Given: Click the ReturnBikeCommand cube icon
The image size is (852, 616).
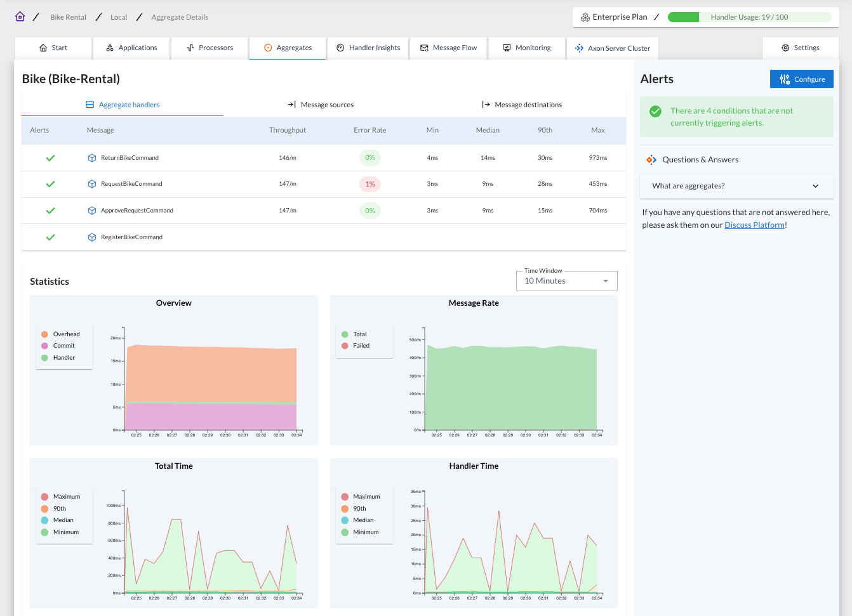Looking at the screenshot, I should coord(92,158).
